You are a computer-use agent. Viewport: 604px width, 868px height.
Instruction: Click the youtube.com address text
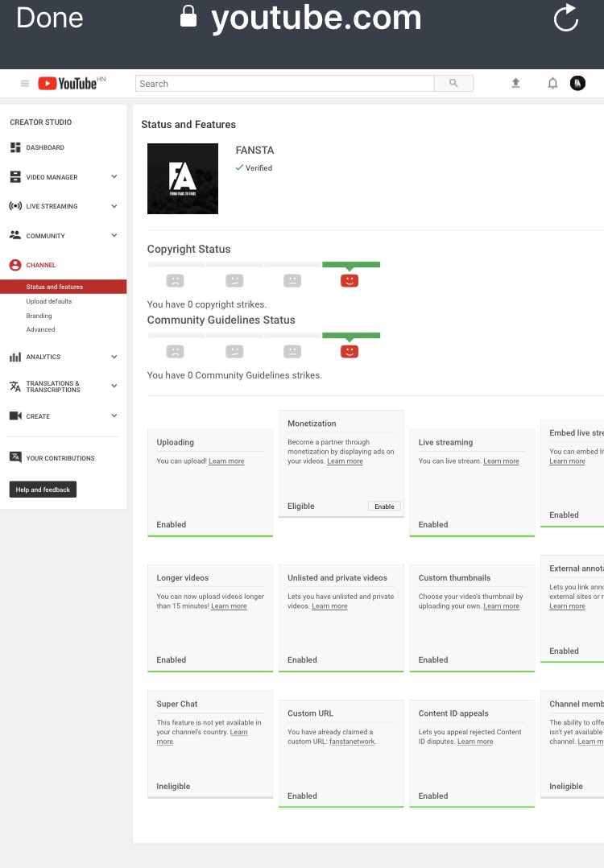(316, 19)
